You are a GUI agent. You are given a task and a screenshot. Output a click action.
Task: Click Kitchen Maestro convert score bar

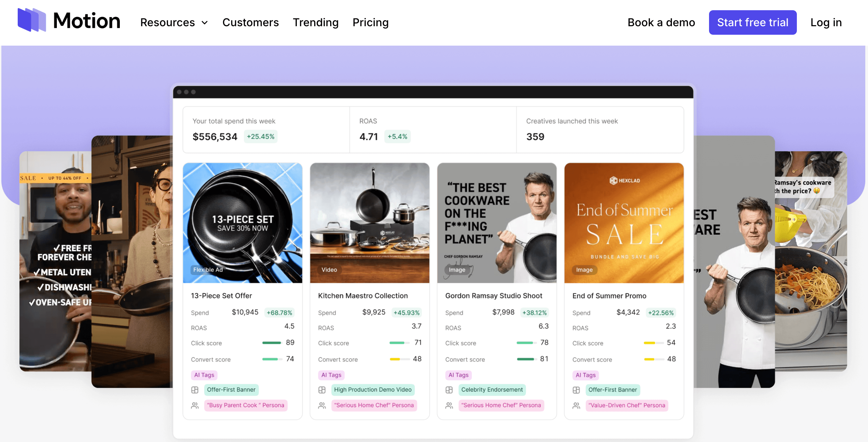click(400, 359)
